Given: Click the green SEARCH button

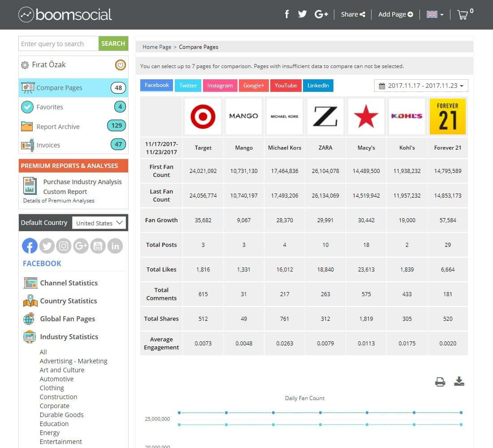Looking at the screenshot, I should click(113, 44).
